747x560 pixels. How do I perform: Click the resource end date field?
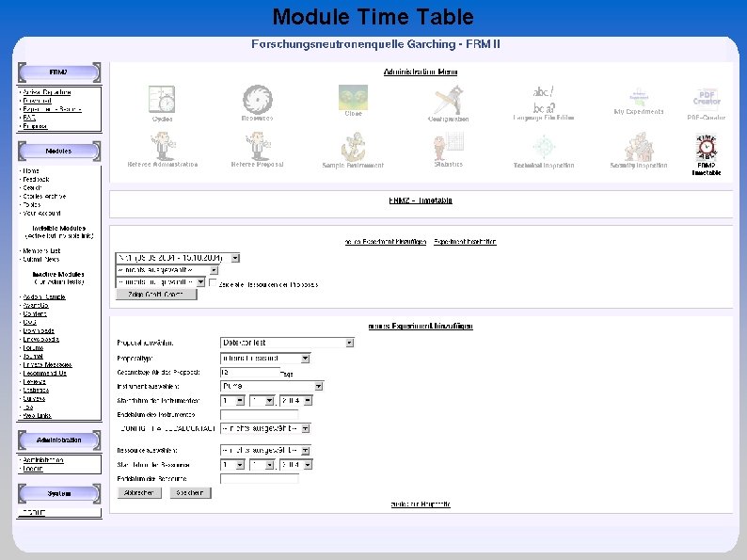(x=259, y=478)
